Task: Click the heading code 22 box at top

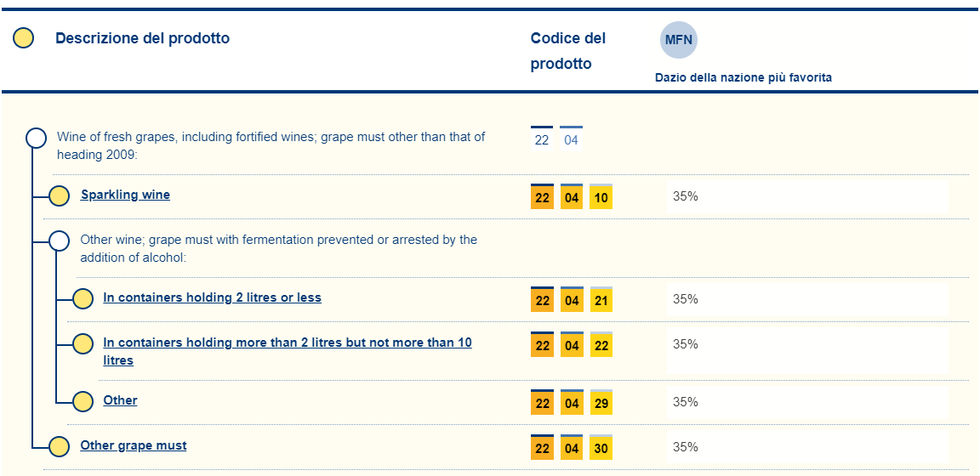Action: (542, 139)
